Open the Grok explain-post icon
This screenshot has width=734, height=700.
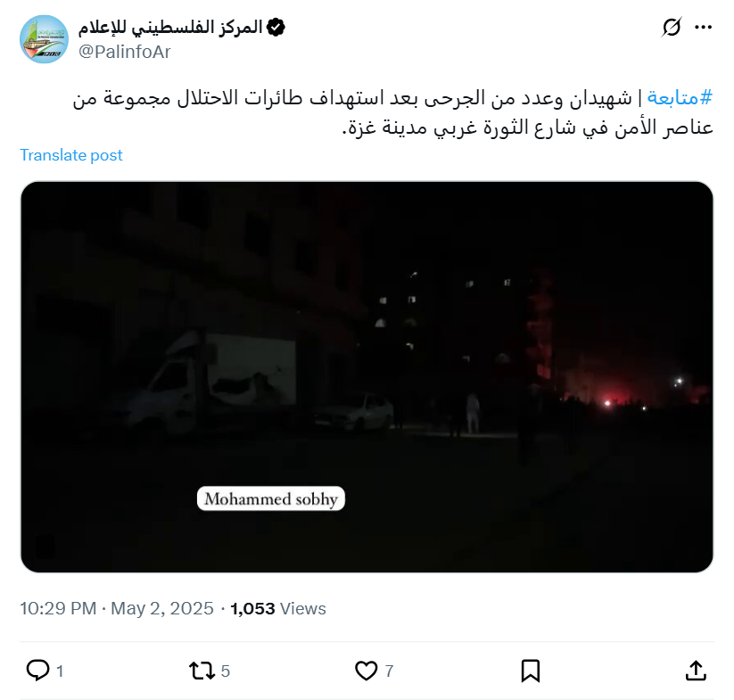672,27
